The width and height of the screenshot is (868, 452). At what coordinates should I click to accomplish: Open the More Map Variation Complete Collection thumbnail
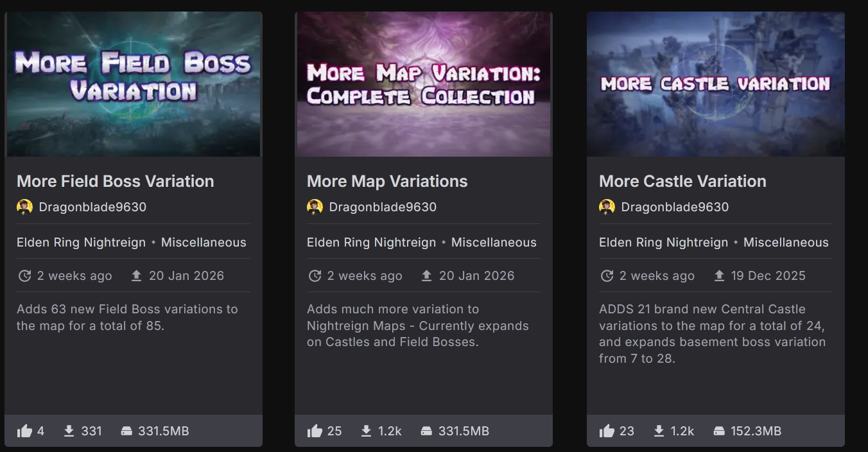[x=424, y=84]
